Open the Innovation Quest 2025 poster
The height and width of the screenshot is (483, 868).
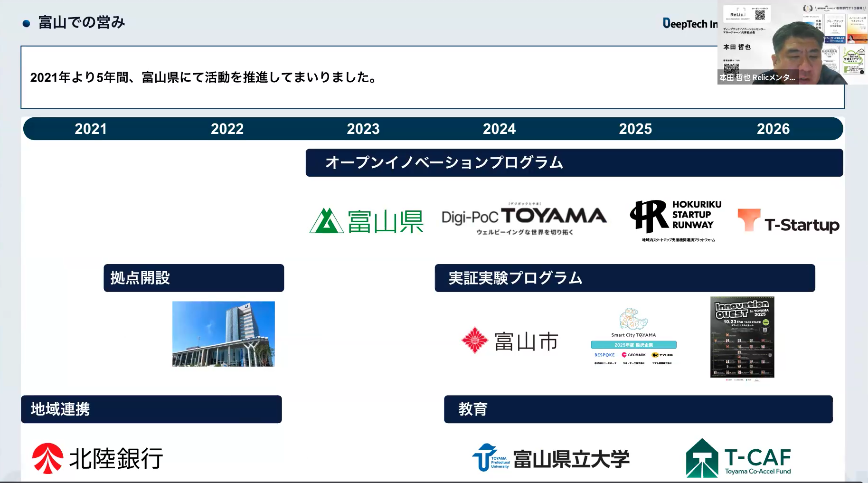pyautogui.click(x=742, y=338)
